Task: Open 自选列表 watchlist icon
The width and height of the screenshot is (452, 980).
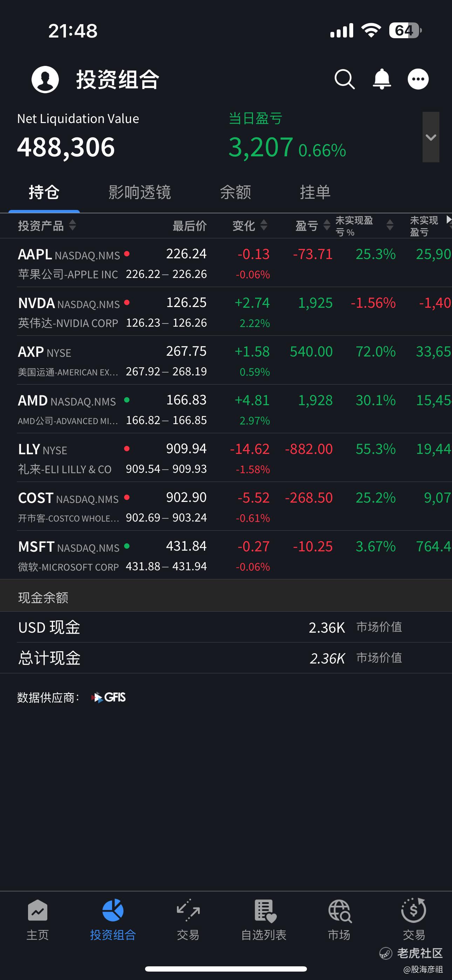Action: (265, 911)
